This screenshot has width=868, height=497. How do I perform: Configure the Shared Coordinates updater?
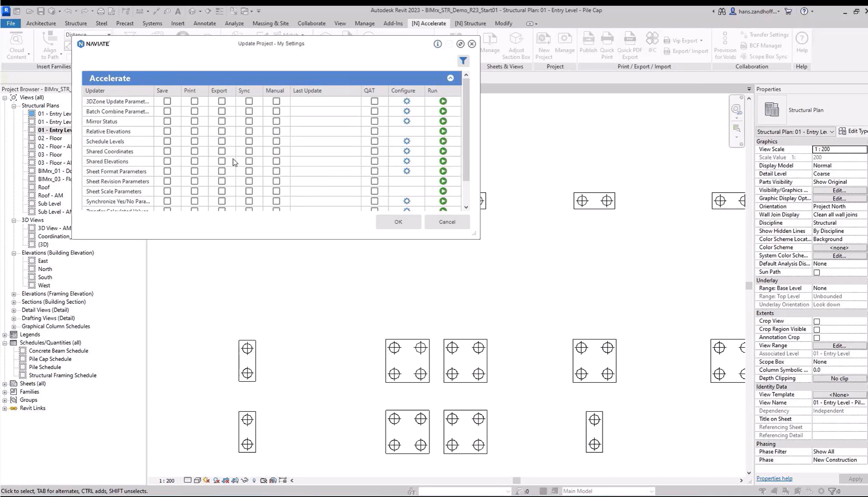point(406,151)
